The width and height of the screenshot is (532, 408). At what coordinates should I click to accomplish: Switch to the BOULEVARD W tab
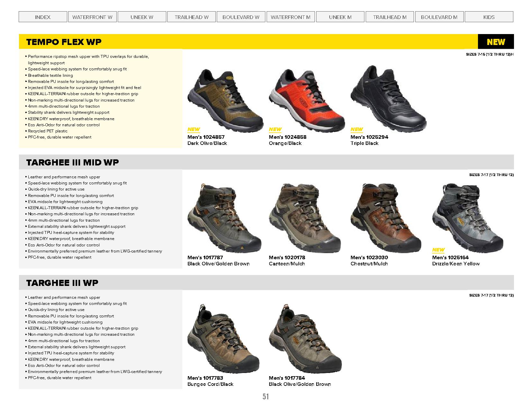[x=241, y=17]
